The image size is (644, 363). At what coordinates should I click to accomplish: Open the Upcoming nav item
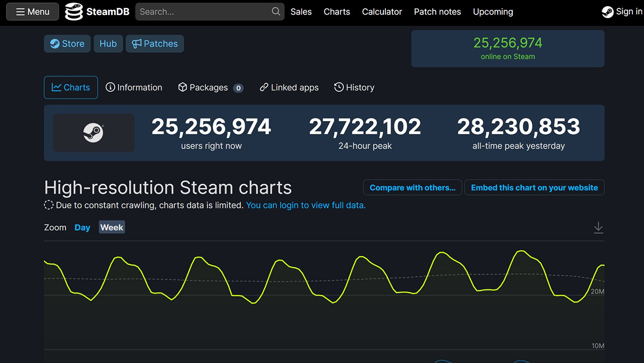click(x=493, y=12)
